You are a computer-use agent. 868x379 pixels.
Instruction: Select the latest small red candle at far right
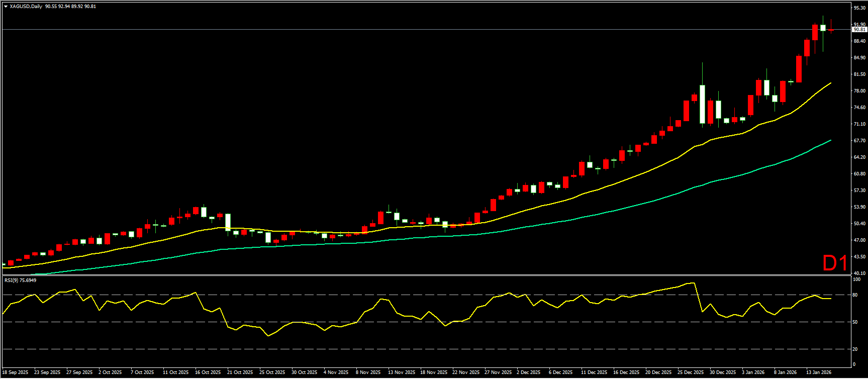831,30
